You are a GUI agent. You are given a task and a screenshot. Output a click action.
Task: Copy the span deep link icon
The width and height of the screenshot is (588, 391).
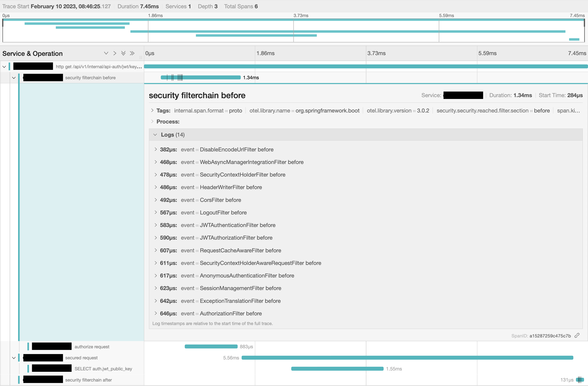[x=577, y=335]
